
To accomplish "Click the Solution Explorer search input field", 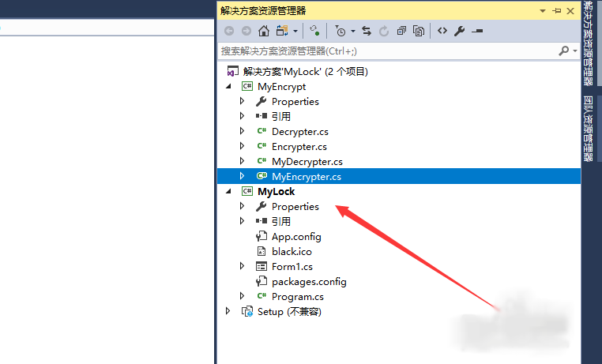I will tap(388, 51).
